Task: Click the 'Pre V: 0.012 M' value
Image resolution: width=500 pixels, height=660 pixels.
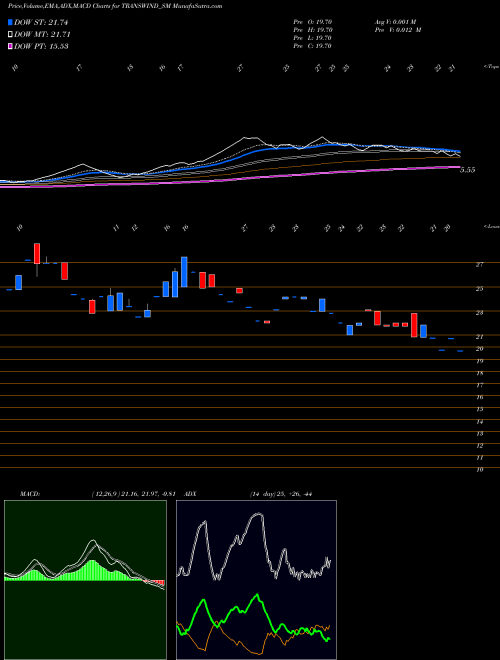Action: click(x=397, y=30)
